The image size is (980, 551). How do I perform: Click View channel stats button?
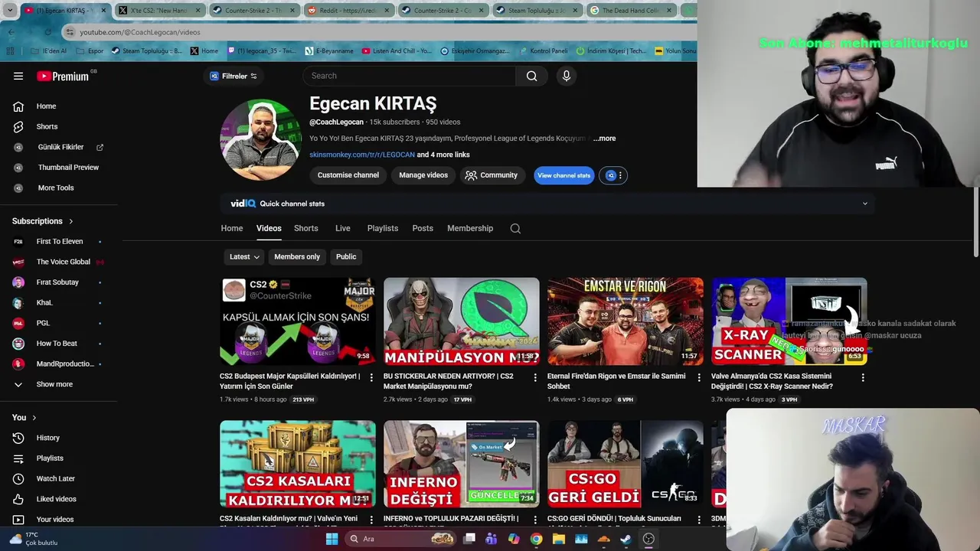(x=563, y=176)
